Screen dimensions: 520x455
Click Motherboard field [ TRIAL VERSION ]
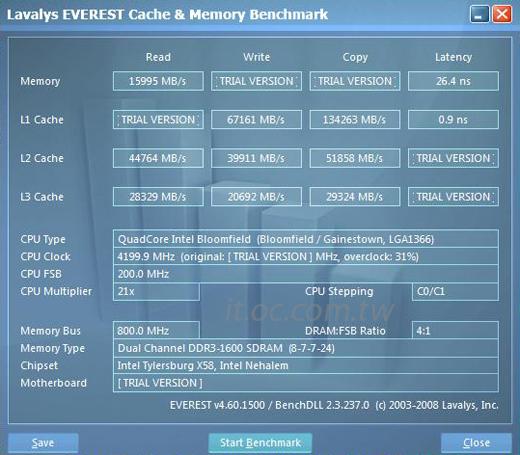pos(306,383)
